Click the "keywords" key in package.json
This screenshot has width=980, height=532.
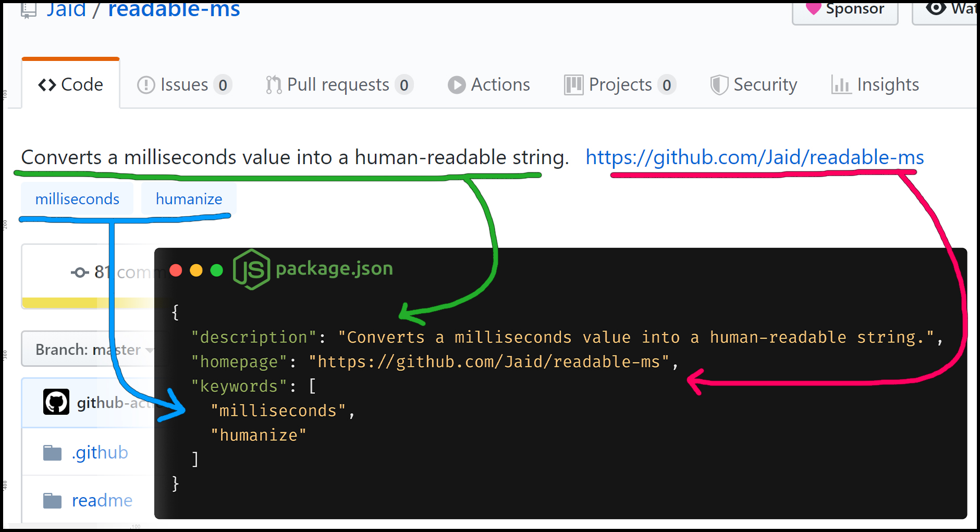[239, 386]
